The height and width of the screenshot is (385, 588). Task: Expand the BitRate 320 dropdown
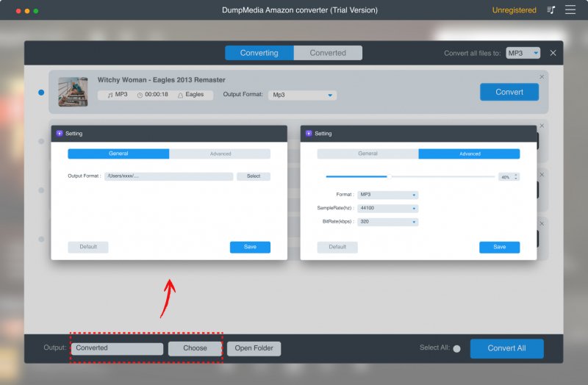point(388,222)
